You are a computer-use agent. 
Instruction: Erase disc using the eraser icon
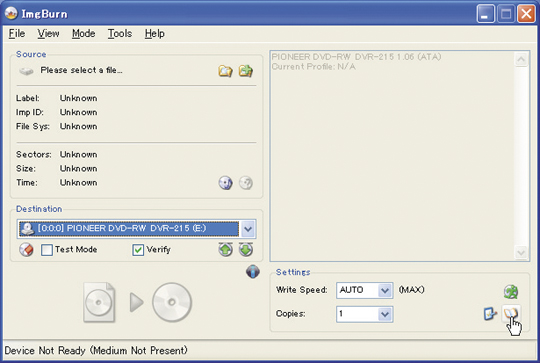26,249
